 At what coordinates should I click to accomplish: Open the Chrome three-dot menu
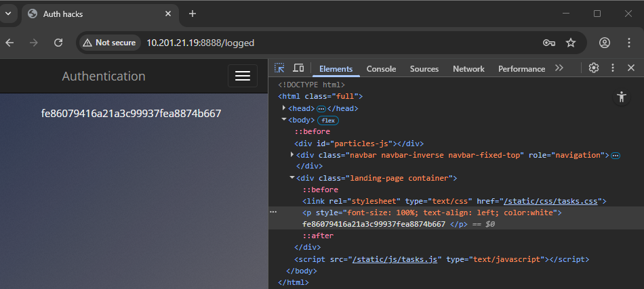(x=629, y=43)
